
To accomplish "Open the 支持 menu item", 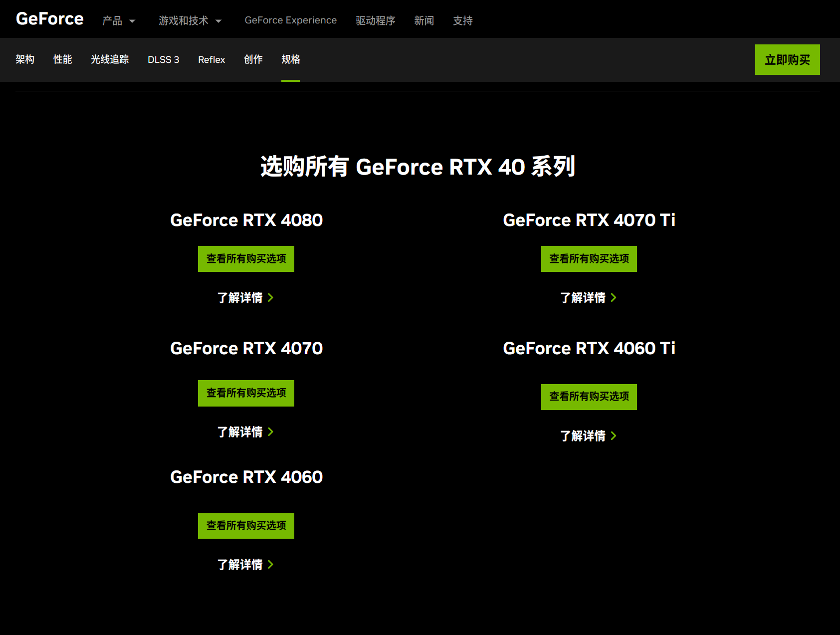I will (x=463, y=20).
